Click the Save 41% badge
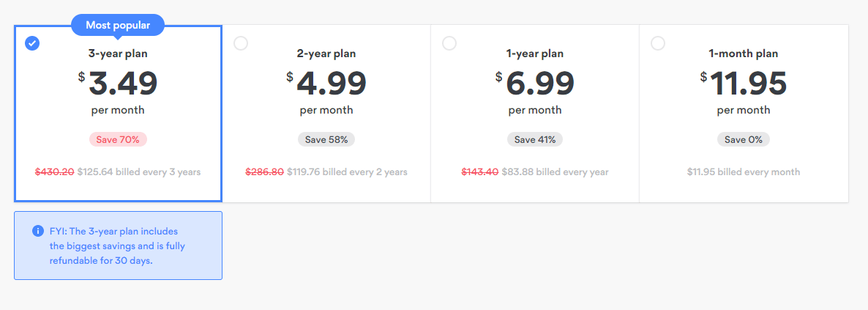868x310 pixels. pos(535,139)
